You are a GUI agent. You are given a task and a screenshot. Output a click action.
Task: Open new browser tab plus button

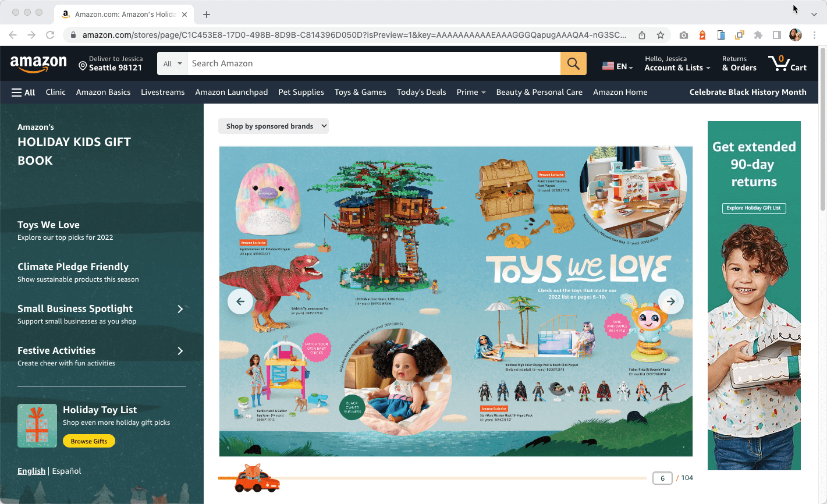(207, 14)
